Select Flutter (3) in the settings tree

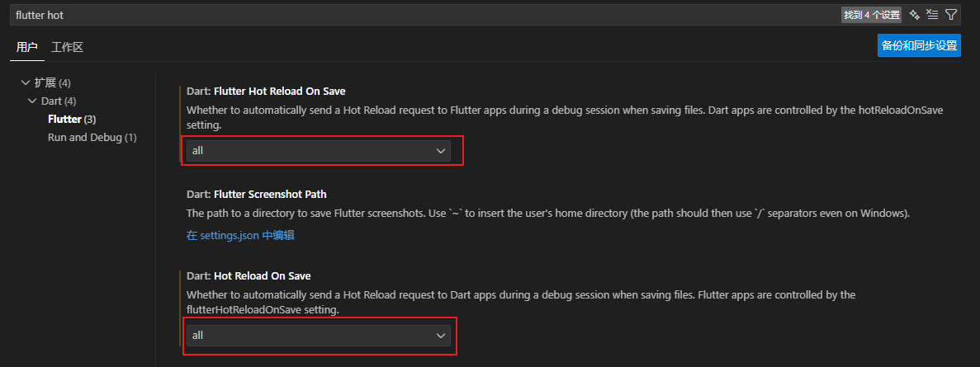pyautogui.click(x=72, y=120)
